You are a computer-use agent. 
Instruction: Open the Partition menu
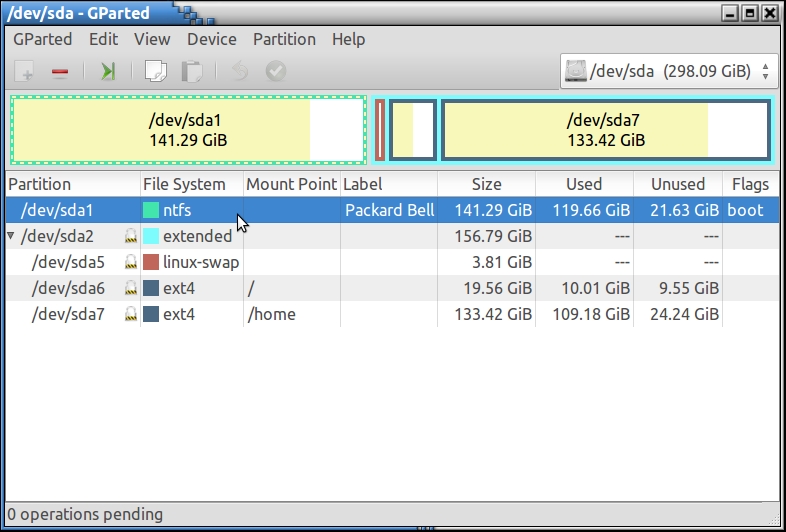tap(284, 39)
